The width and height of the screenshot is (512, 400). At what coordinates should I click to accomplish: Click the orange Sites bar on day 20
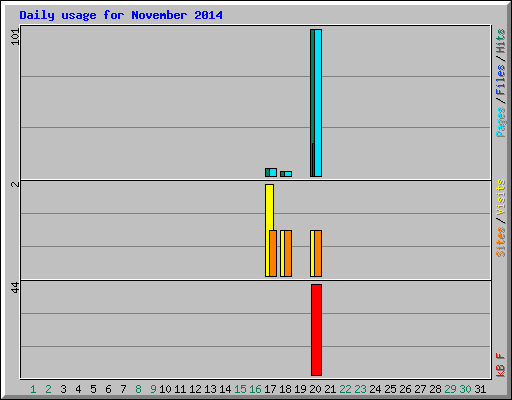pyautogui.click(x=318, y=253)
